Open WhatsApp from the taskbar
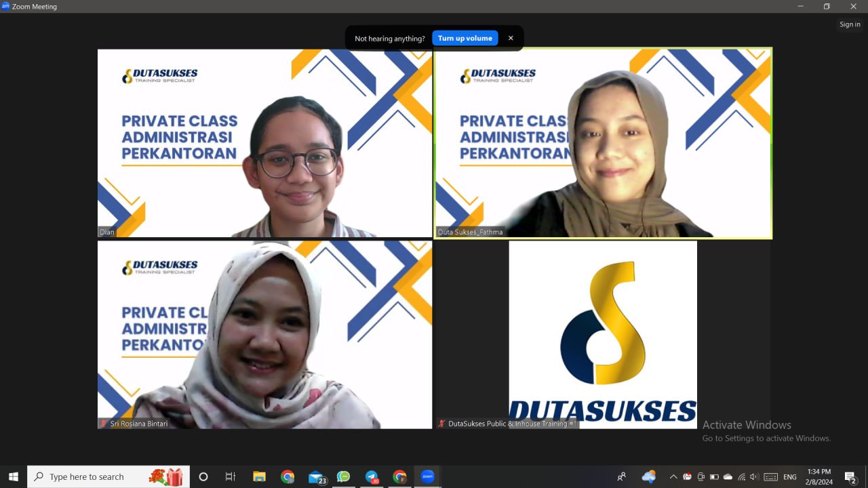Viewport: 868px width, 488px height. 344,476
